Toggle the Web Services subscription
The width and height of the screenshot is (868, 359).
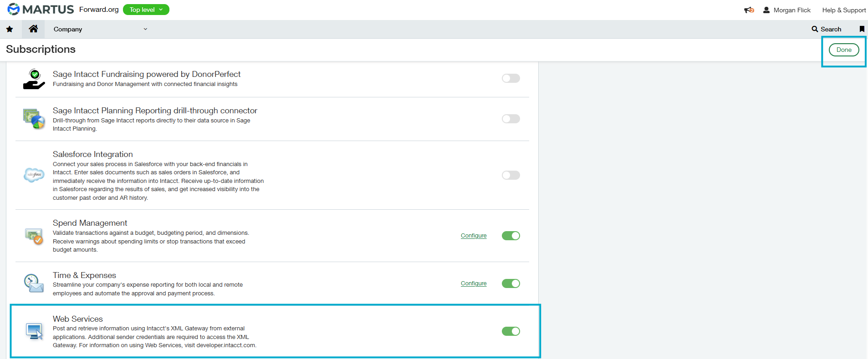coord(511,331)
